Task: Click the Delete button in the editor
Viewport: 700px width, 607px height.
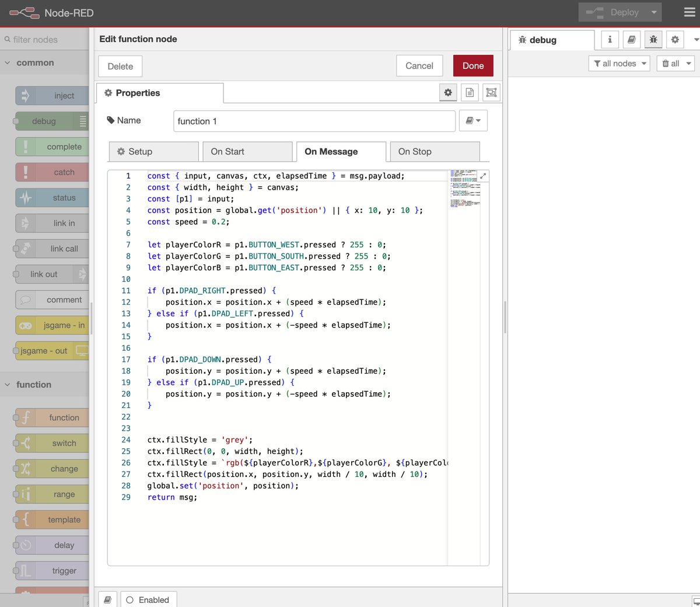Action: point(120,66)
